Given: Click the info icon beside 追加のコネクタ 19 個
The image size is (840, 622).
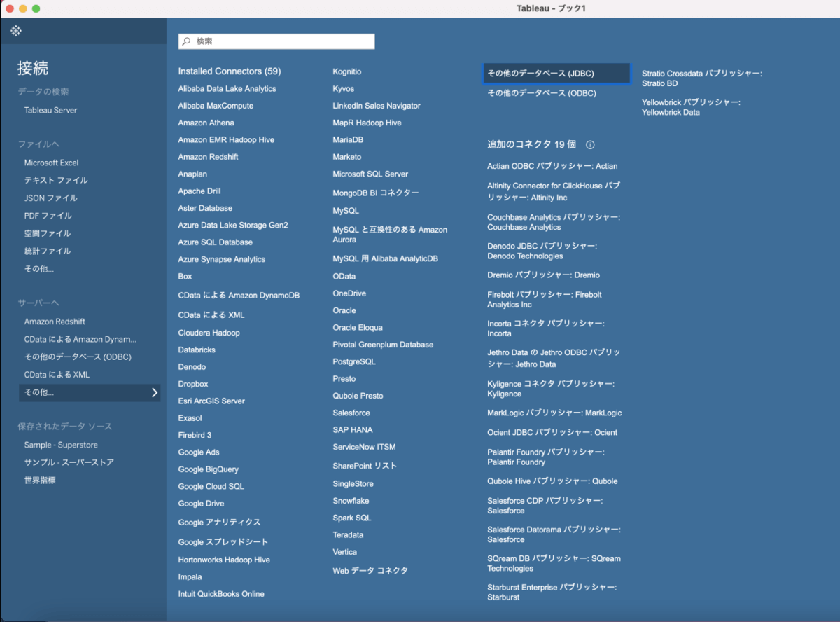Looking at the screenshot, I should [x=590, y=144].
